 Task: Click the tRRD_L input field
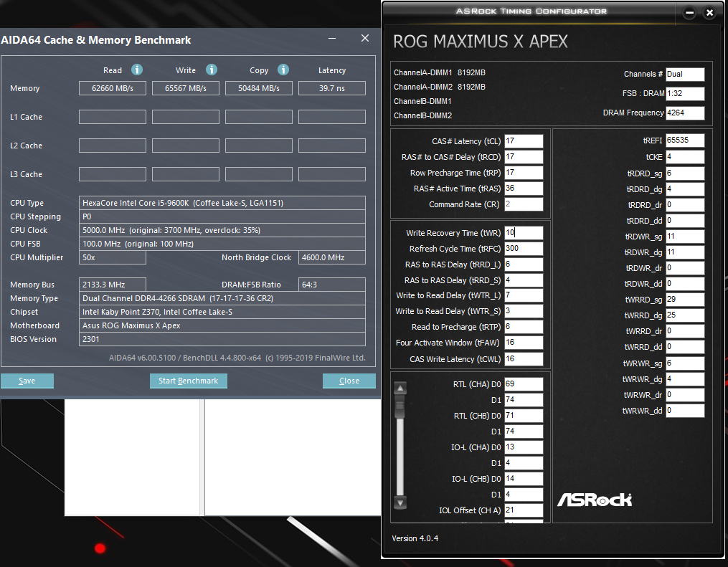coord(524,265)
